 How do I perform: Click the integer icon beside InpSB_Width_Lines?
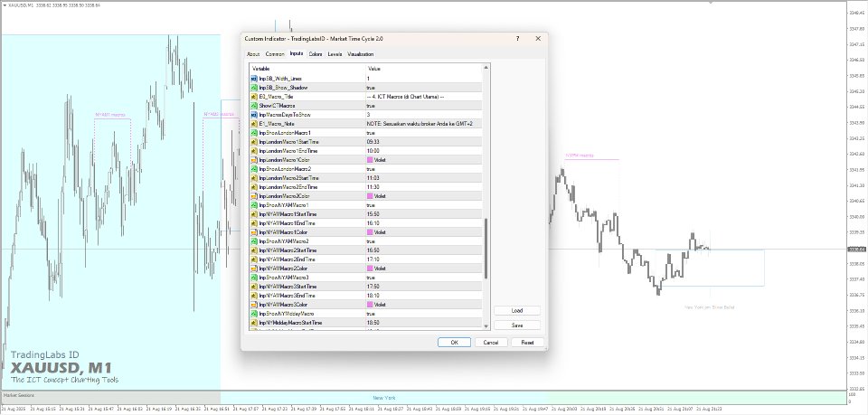point(254,79)
